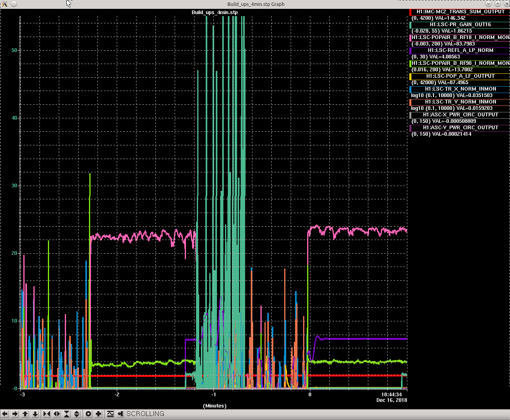The image size is (510, 420).
Task: Click the horizontal zoom-in bowtie icon
Action: click(47, 414)
